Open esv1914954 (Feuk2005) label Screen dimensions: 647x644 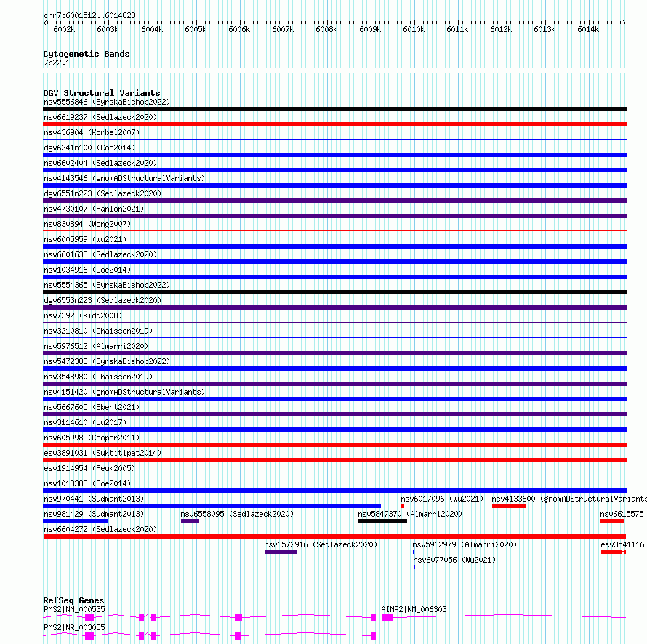point(89,468)
